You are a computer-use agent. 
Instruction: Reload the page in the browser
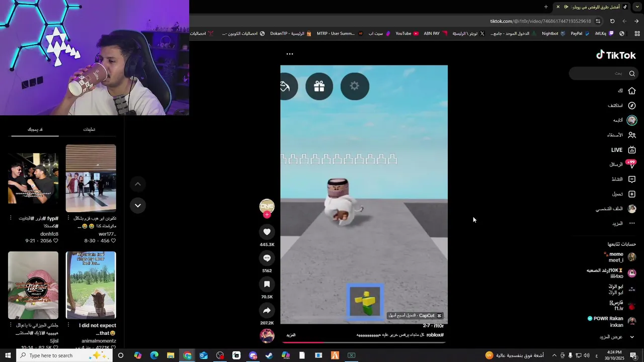pyautogui.click(x=612, y=21)
